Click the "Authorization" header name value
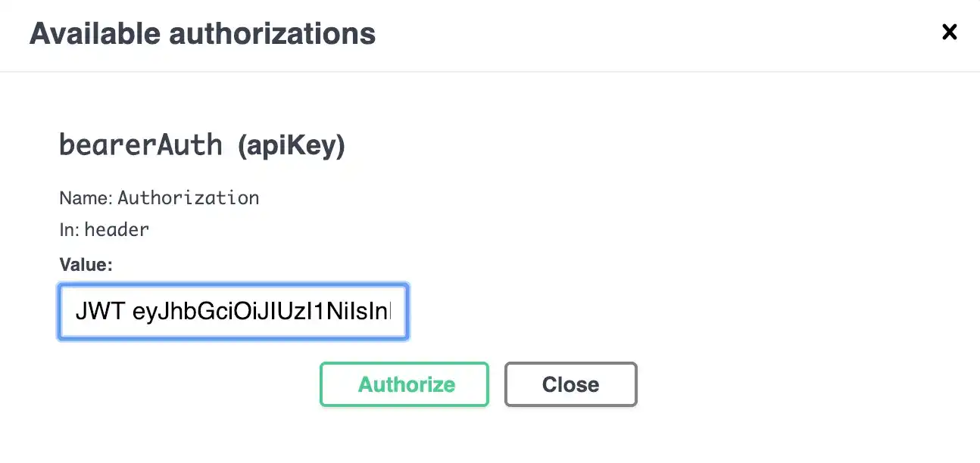 (x=189, y=198)
